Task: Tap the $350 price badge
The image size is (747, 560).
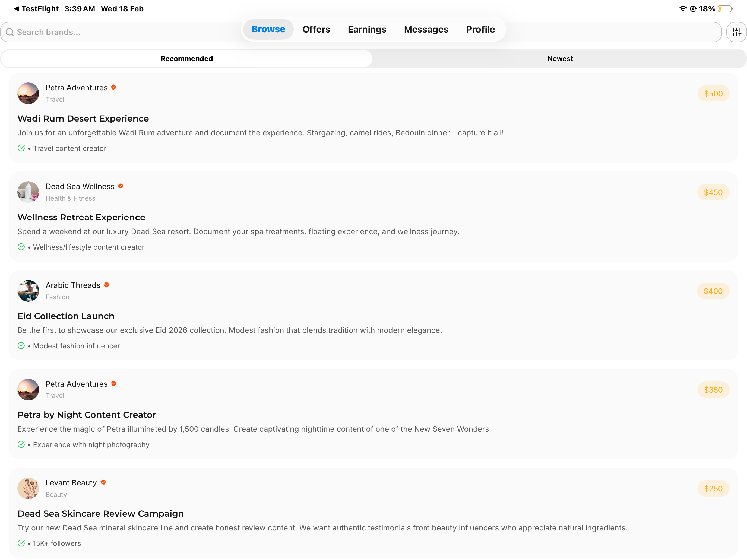Action: tap(713, 390)
